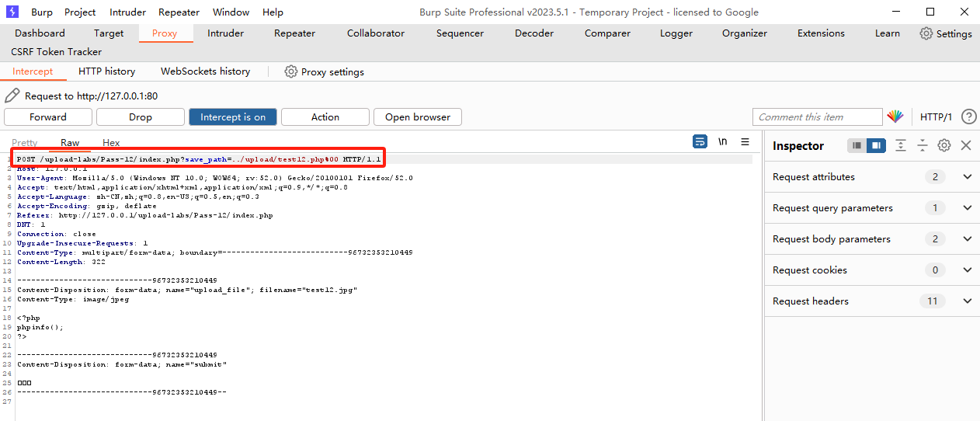The image size is (980, 421).
Task: Switch to Sequencer tab
Action: click(460, 33)
